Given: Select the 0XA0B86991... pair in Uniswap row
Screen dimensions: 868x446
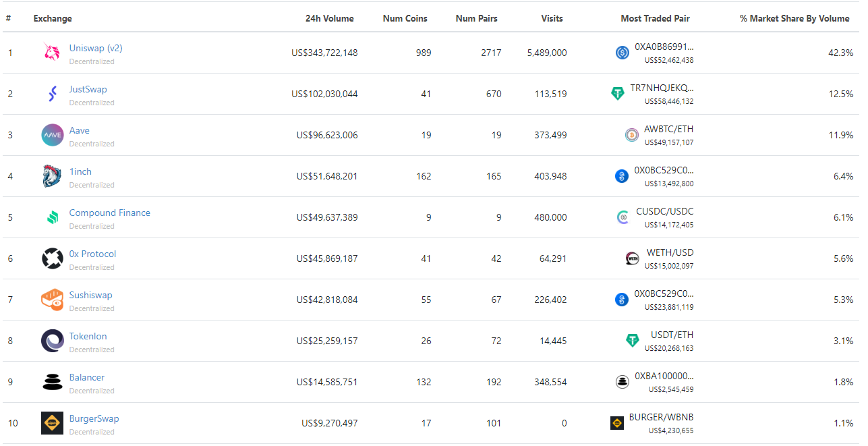Looking at the screenshot, I should point(664,47).
